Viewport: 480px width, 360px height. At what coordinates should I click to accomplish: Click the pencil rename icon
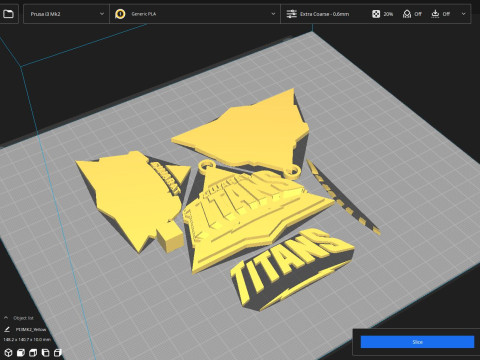[x=7, y=329]
